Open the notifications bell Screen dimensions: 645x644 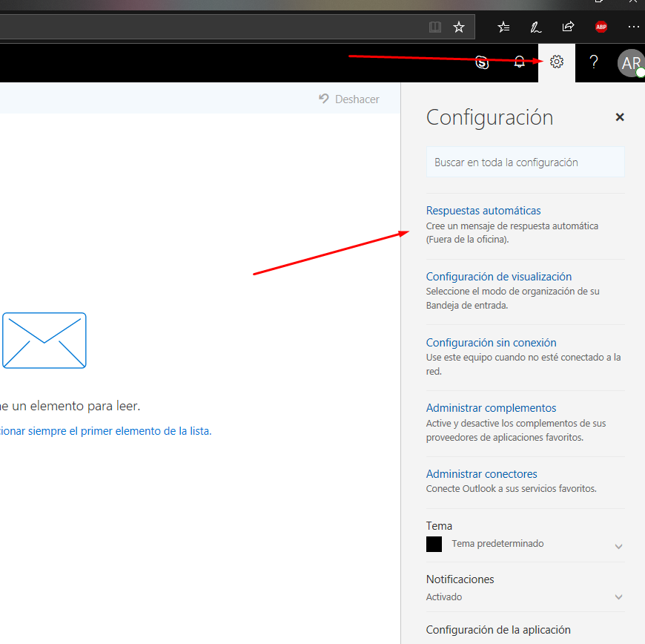click(x=520, y=62)
